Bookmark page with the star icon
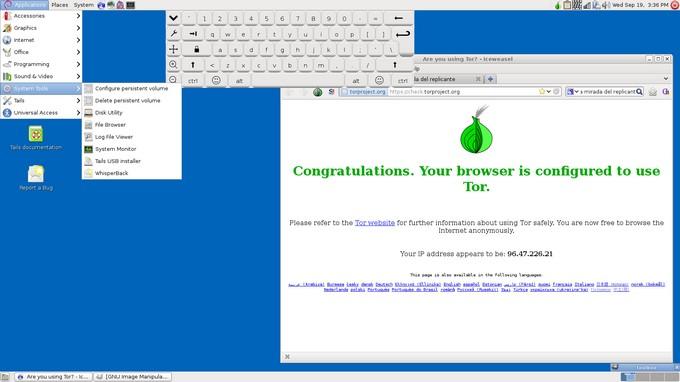 pos(542,92)
